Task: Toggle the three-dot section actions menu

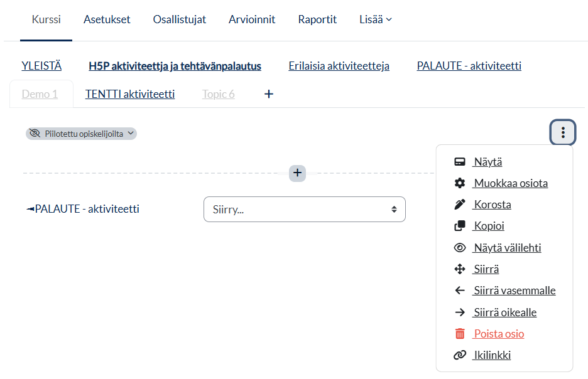Action: click(x=562, y=132)
